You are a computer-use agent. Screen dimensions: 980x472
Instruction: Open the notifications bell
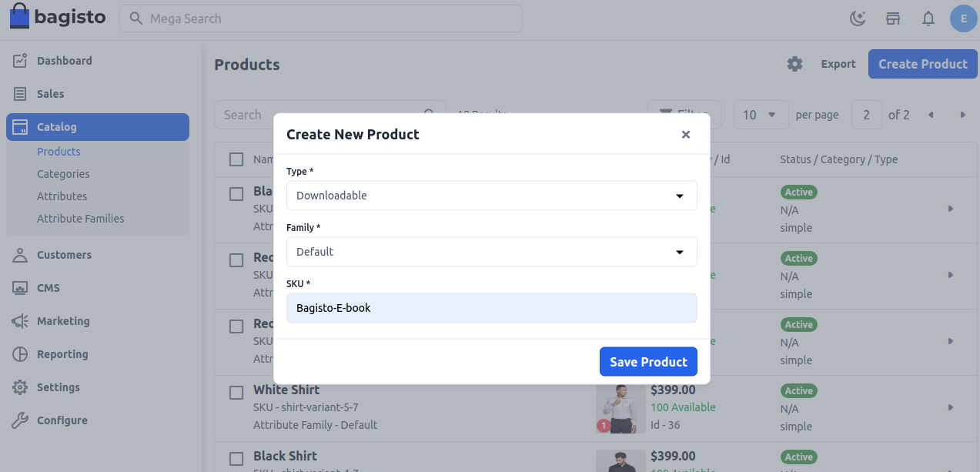928,18
